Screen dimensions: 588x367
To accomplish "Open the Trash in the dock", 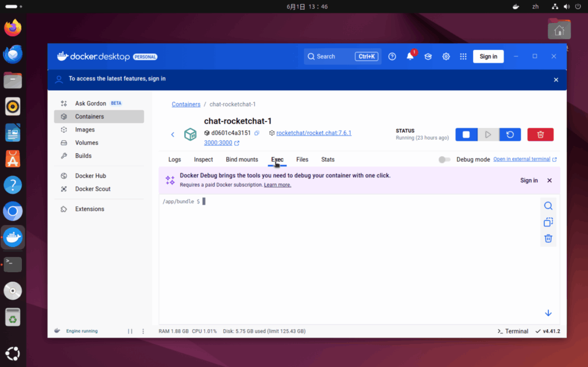I will 13,317.
